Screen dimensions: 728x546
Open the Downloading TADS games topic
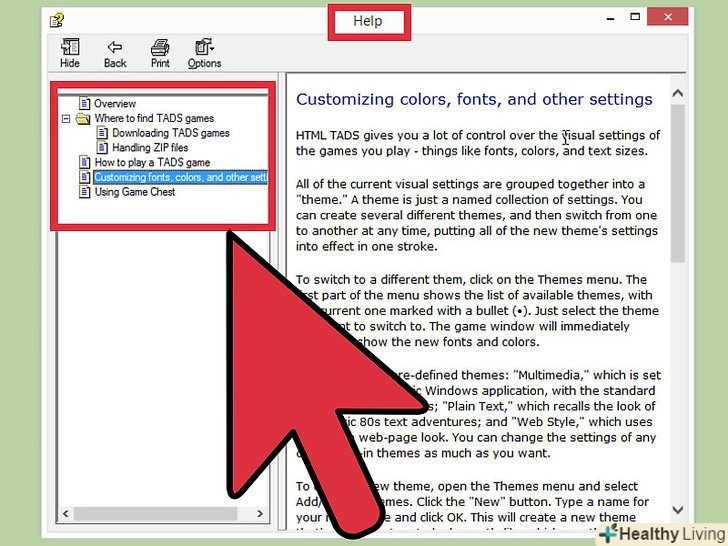tap(171, 133)
